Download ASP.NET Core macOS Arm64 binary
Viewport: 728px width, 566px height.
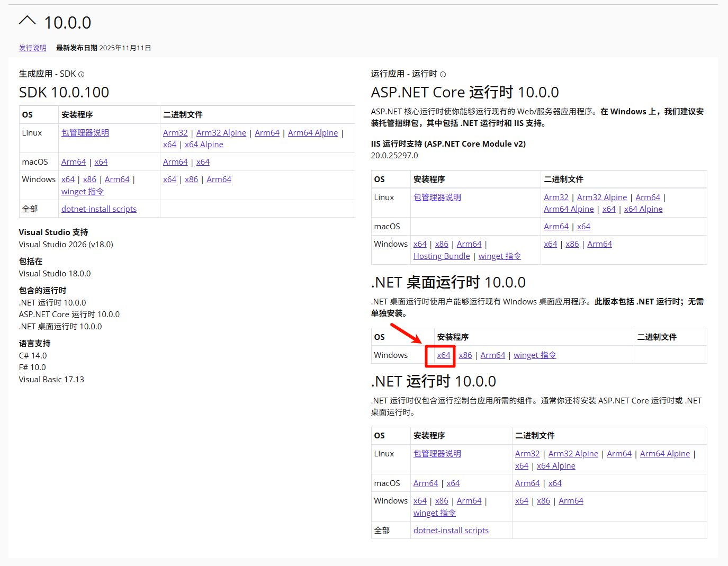556,227
